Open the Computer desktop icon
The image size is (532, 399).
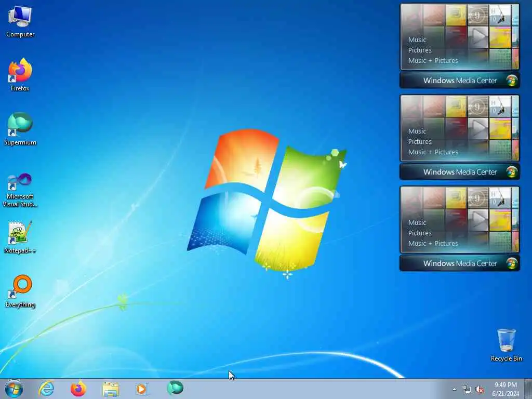tap(20, 21)
